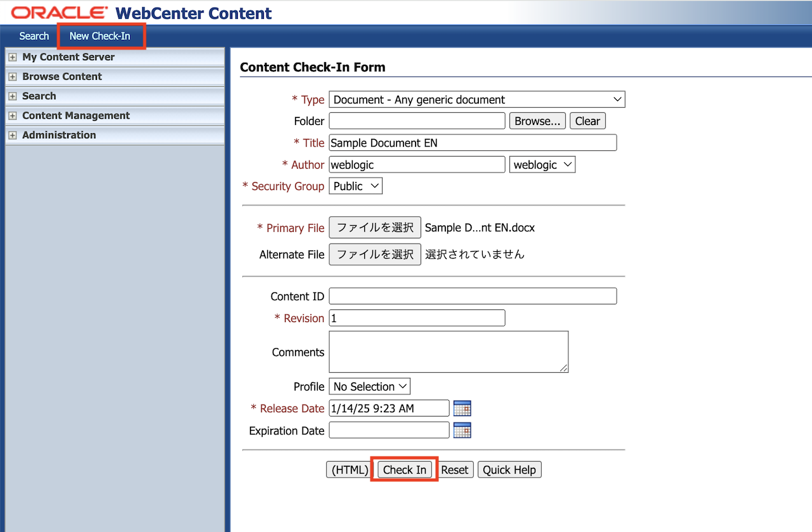
Task: Open the Profile No Selection dropdown
Action: pos(370,387)
